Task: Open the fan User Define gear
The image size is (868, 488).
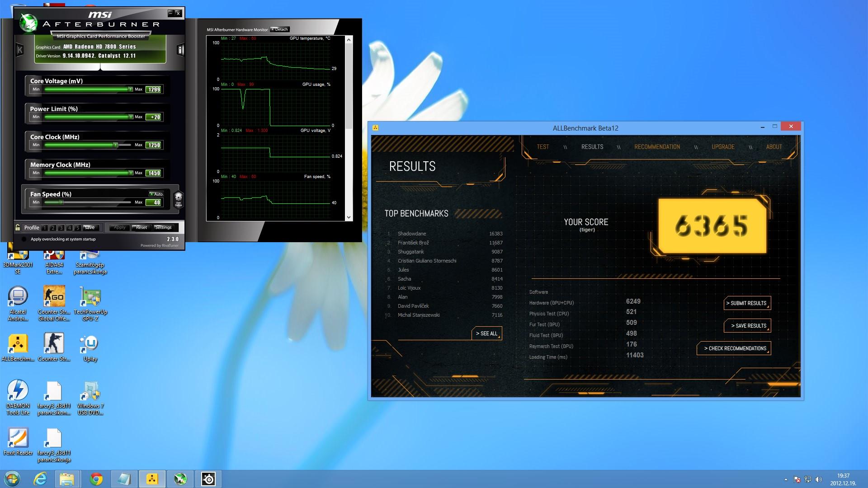Action: pyautogui.click(x=178, y=199)
